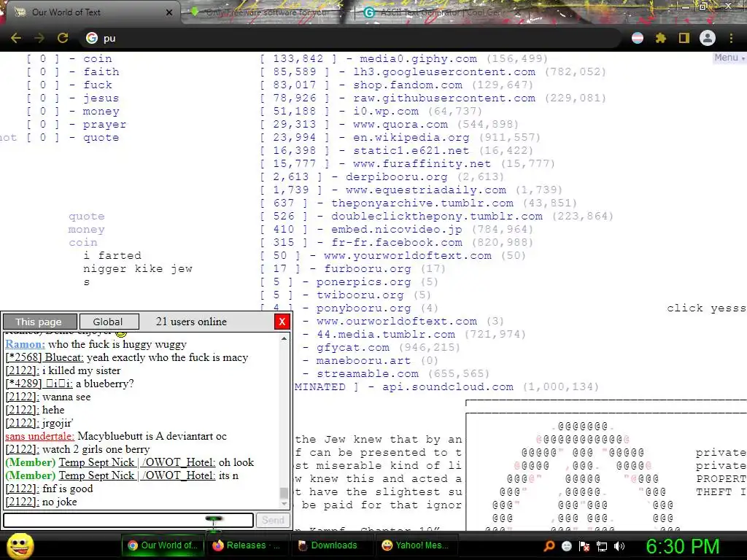Viewport: 747px width, 560px height.
Task: Click chat scrollbar up arrow
Action: [285, 338]
